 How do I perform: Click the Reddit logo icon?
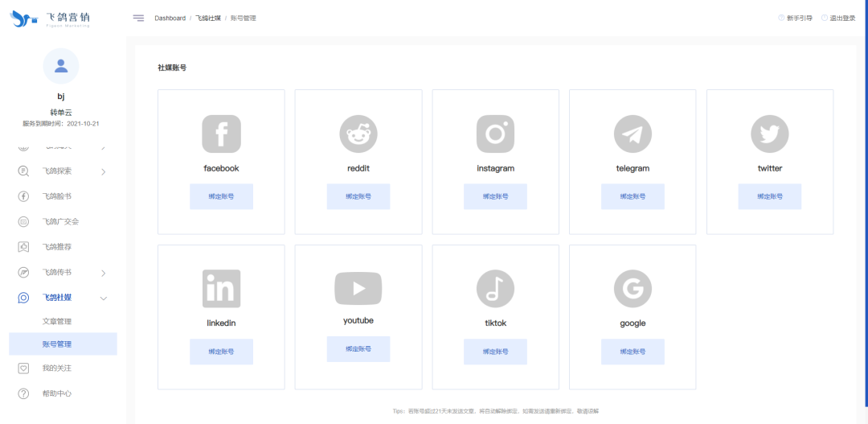click(358, 134)
